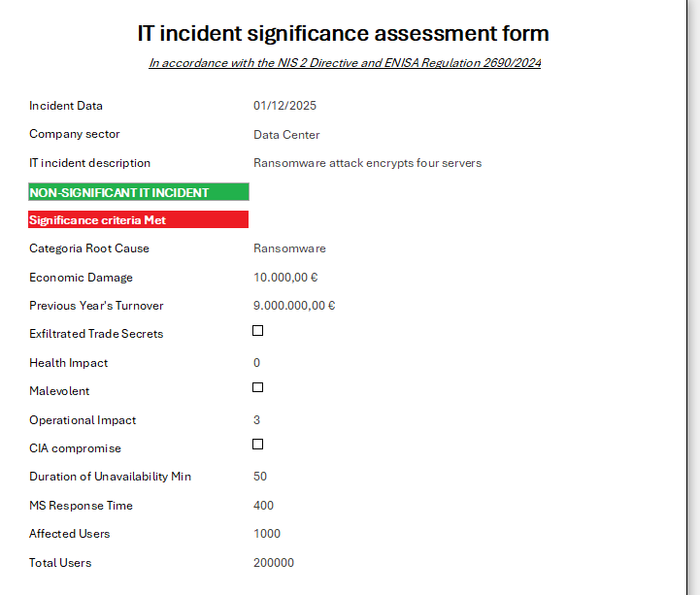This screenshot has width=700, height=595.
Task: Click the green NON-SIGNIFICANT IT INCIDENT banner
Action: click(x=139, y=192)
